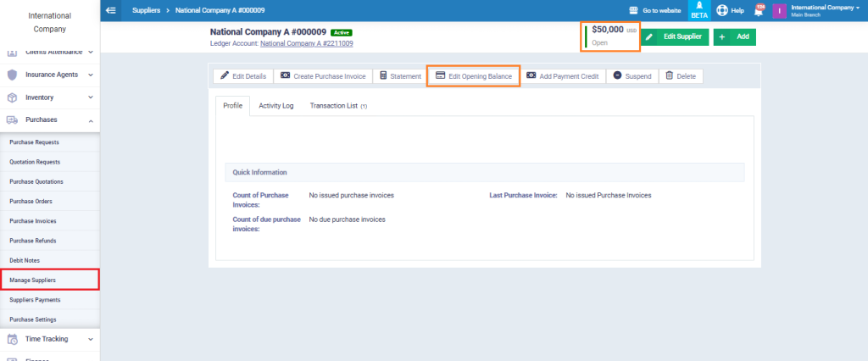Click the 'No due purchase invoices' text
This screenshot has width=868, height=361.
coord(347,219)
